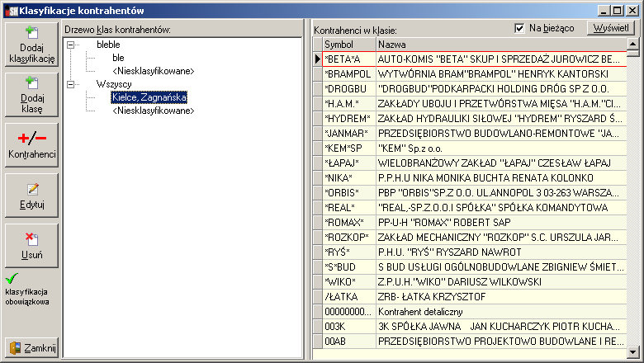
Task: Select row *BETA*A in contractor table
Action: point(475,59)
